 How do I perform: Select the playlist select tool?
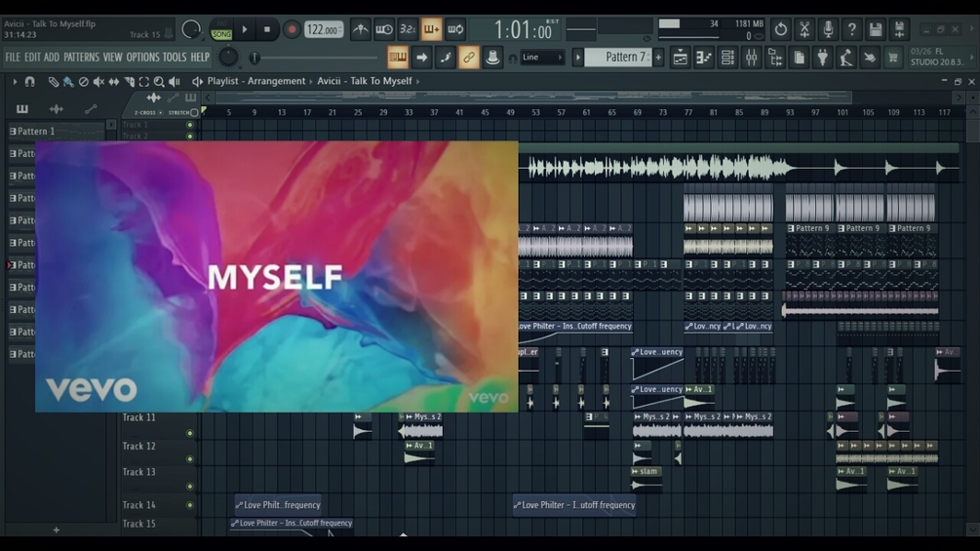(x=143, y=81)
